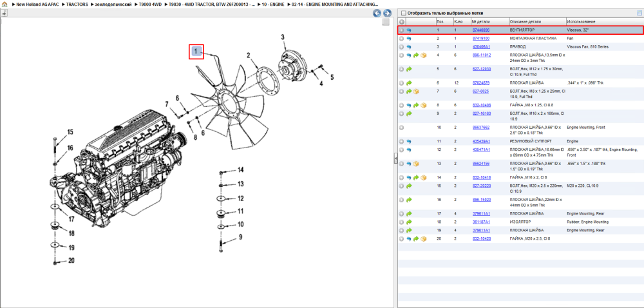Click the green arrow icon in row 6

coord(409,83)
